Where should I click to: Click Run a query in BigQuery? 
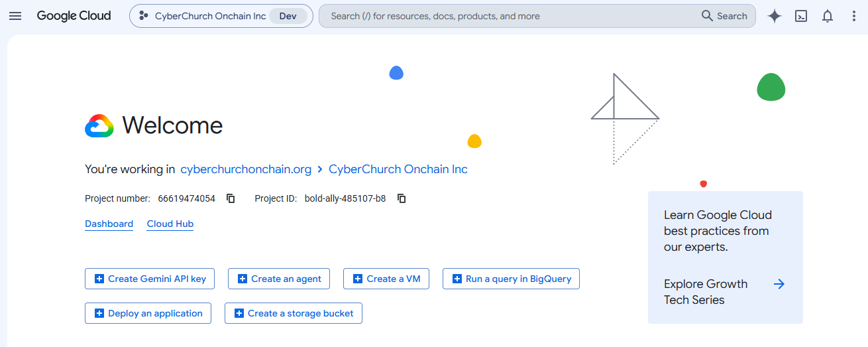[x=511, y=279]
